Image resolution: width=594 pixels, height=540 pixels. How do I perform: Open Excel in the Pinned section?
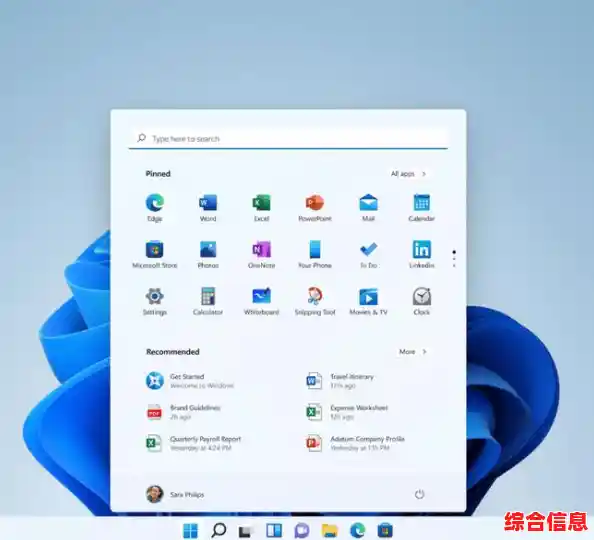pyautogui.click(x=261, y=208)
